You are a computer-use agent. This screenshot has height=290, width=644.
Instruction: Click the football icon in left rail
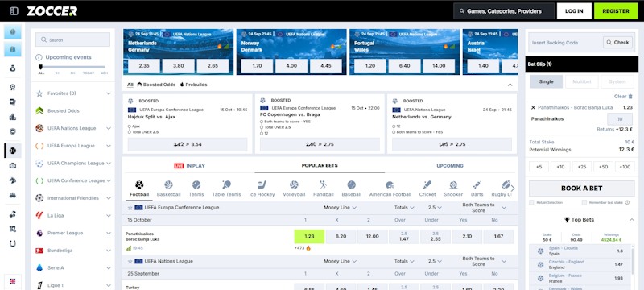(13, 151)
